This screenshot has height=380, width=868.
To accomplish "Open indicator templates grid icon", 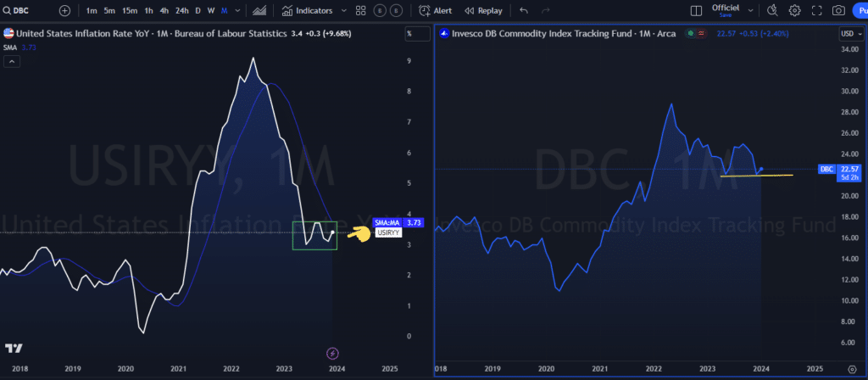I will [361, 10].
